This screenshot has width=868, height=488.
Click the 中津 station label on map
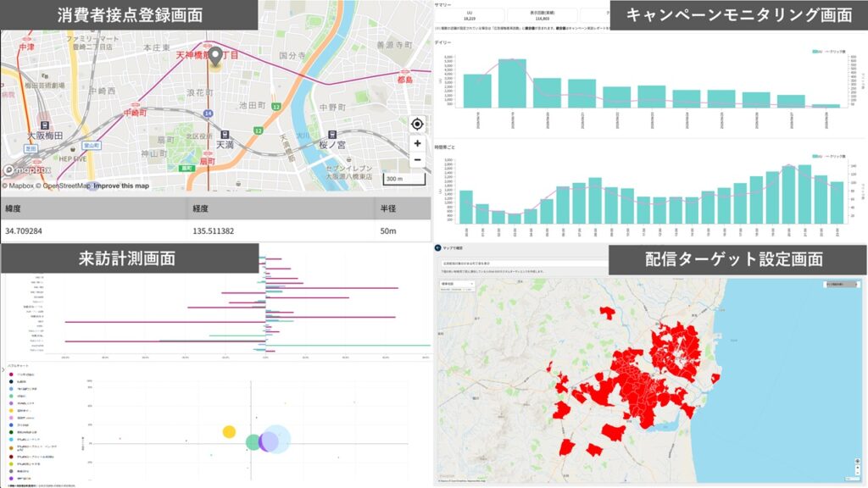26,47
